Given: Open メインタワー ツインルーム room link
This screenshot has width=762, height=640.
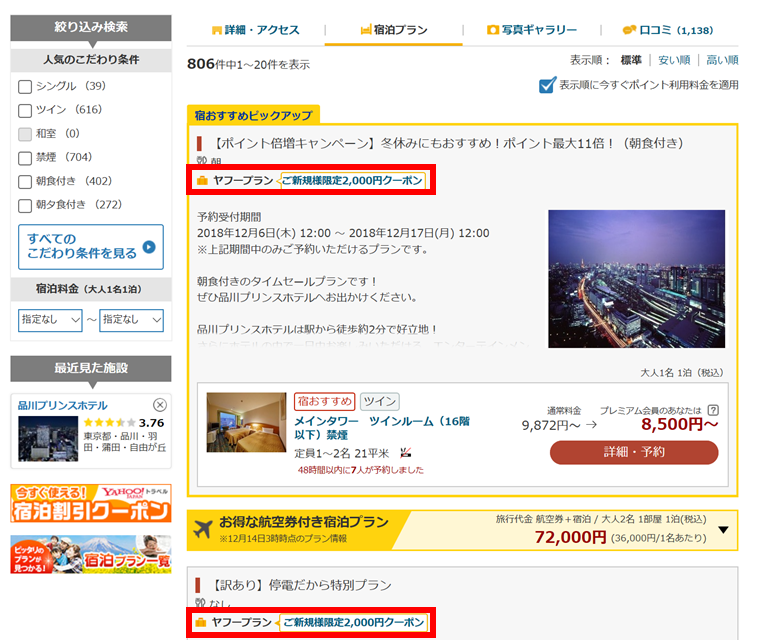Looking at the screenshot, I should pyautogui.click(x=382, y=428).
